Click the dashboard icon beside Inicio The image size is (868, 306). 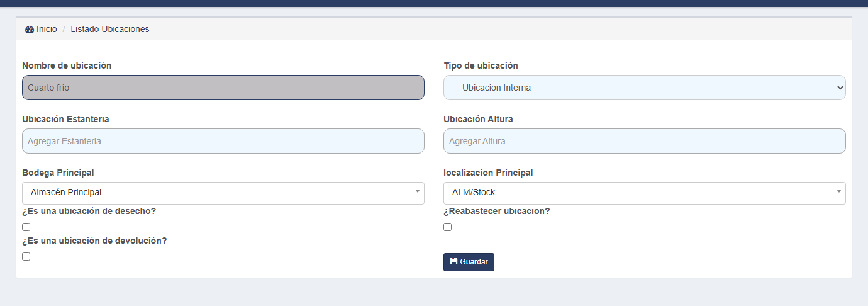[x=30, y=29]
